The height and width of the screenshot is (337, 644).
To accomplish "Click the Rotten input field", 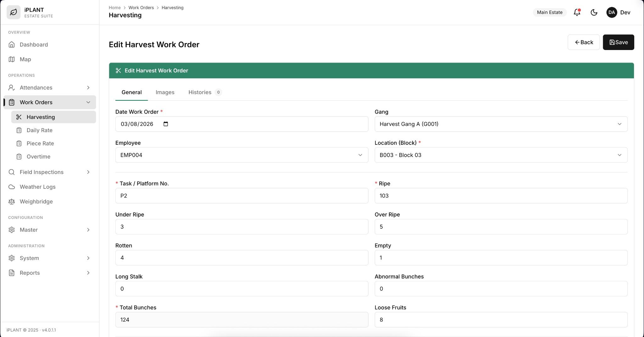I will pyautogui.click(x=241, y=258).
